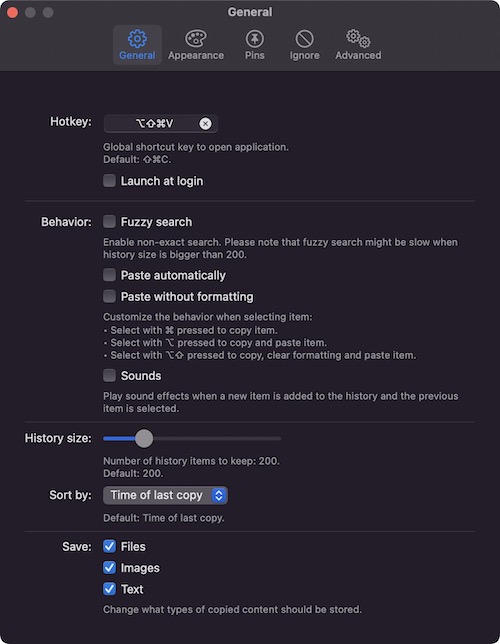500x644 pixels.
Task: Open the Appearance palette icon
Action: click(x=196, y=39)
